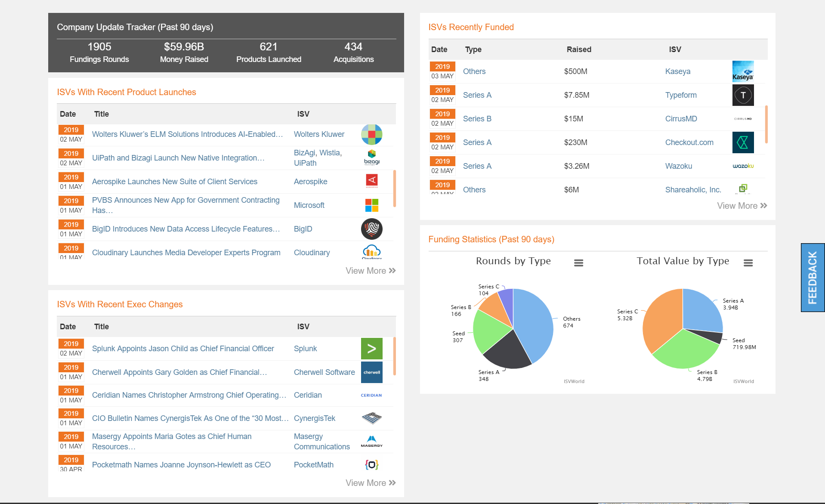Open PVBS Government Contracting app article
The image size is (825, 504).
click(186, 205)
